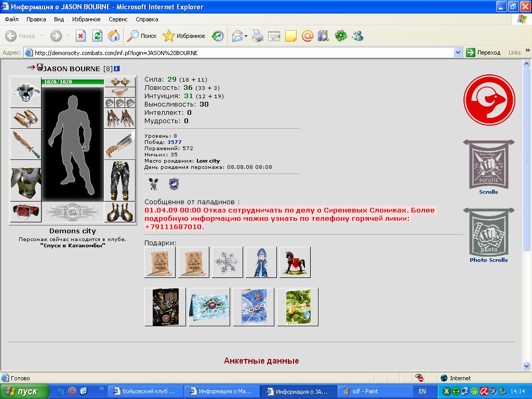The image size is (532, 399).
Task: Open History from the toolbar clock icon
Action: click(218, 36)
